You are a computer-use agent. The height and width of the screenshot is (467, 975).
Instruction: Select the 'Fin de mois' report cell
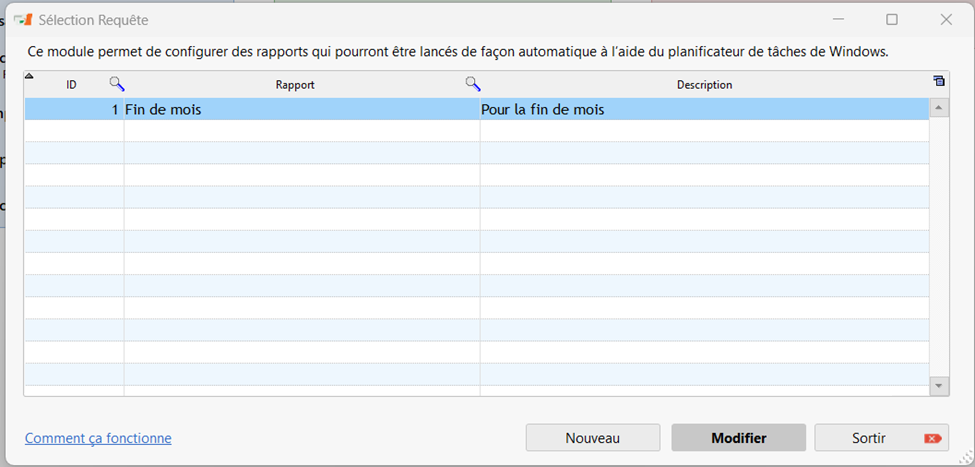click(300, 110)
